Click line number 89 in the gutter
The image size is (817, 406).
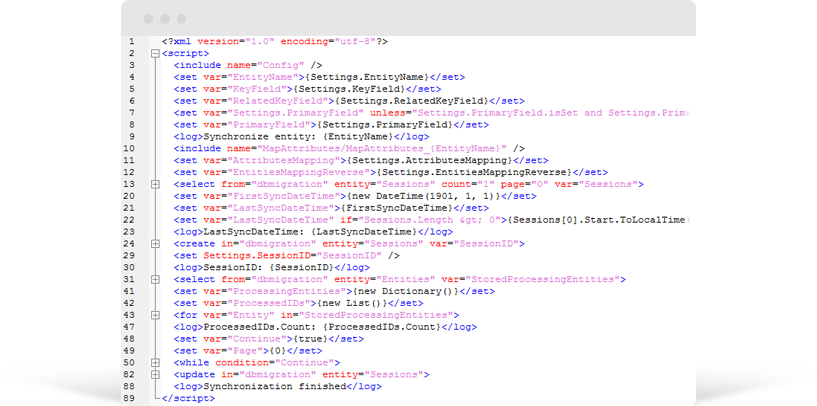pos(131,398)
